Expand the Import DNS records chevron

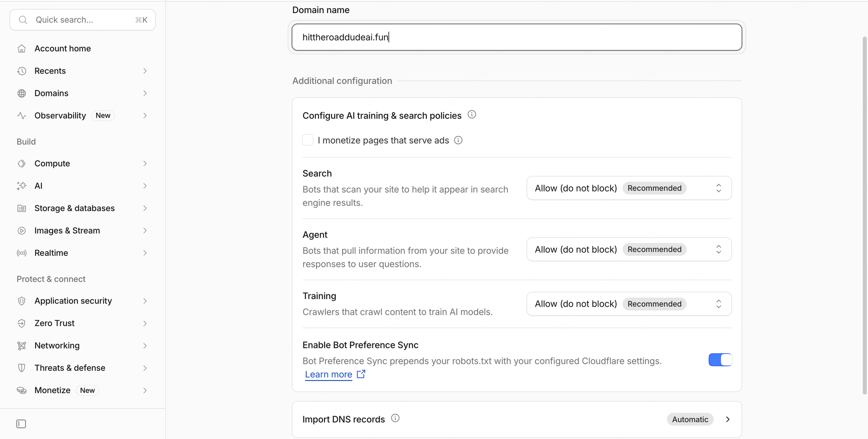tap(728, 419)
